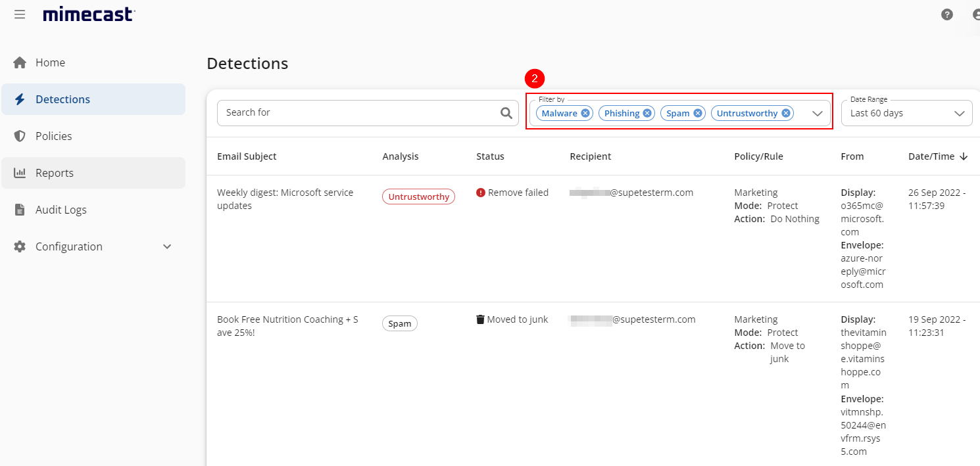
Task: Select Detections in the sidebar menu
Action: (64, 99)
